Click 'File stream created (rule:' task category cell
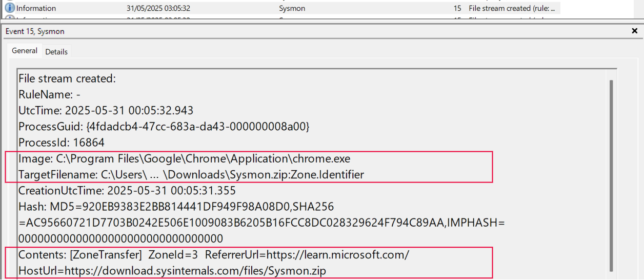This screenshot has width=644, height=280. click(512, 8)
